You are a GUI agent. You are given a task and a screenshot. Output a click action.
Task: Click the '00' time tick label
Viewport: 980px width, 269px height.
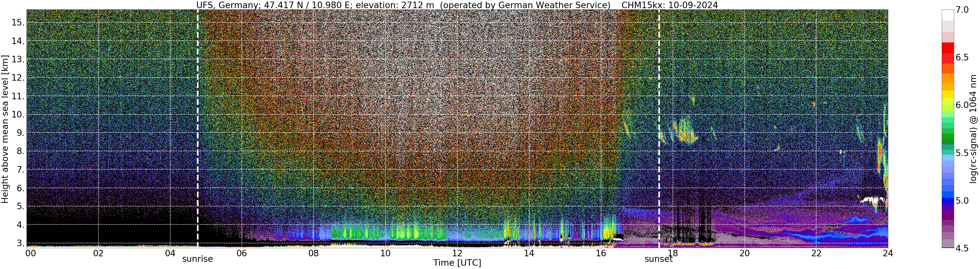click(x=30, y=253)
